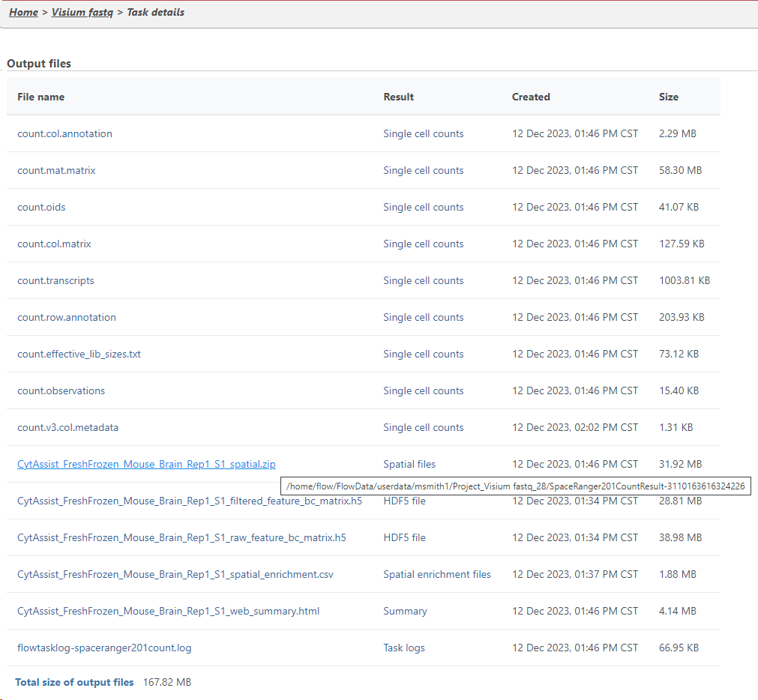
Task: Go to Home in breadcrumb
Action: point(23,12)
